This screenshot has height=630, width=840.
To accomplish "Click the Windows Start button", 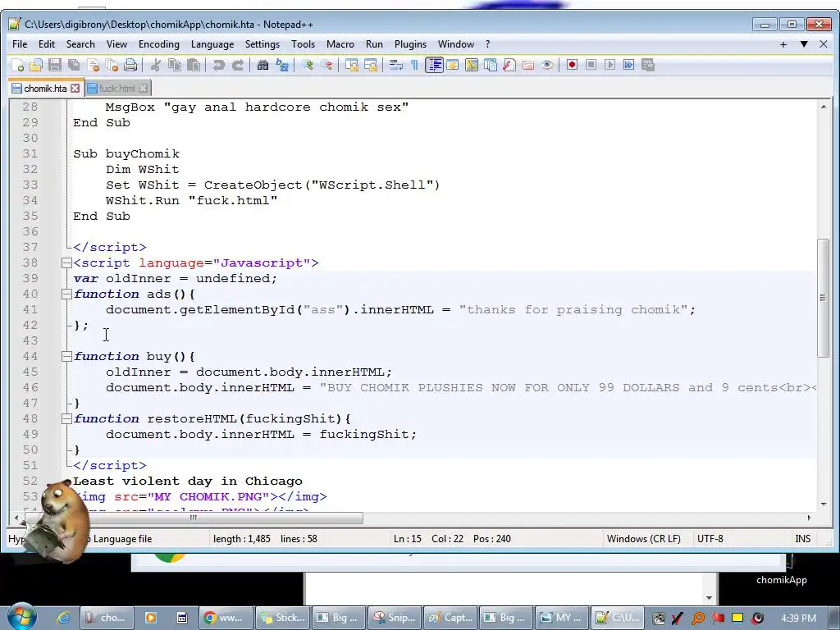I will [21, 617].
